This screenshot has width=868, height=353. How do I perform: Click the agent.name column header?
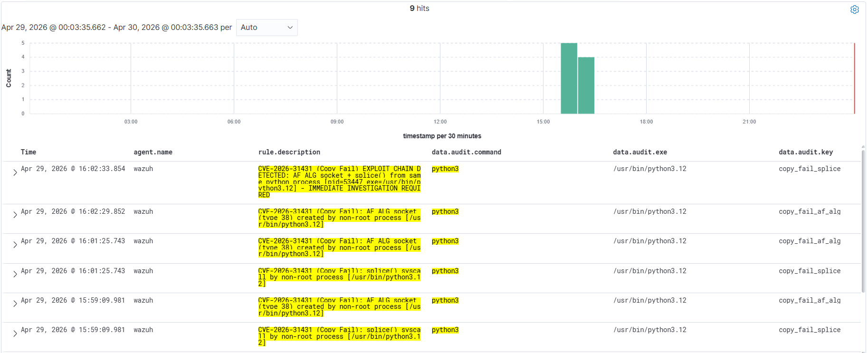[x=153, y=152]
